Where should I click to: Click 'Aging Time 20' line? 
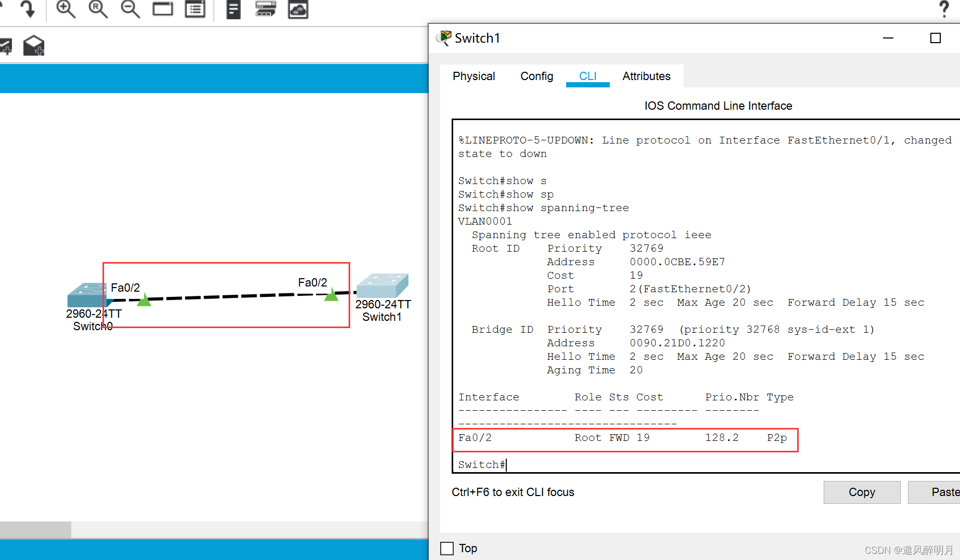(595, 370)
